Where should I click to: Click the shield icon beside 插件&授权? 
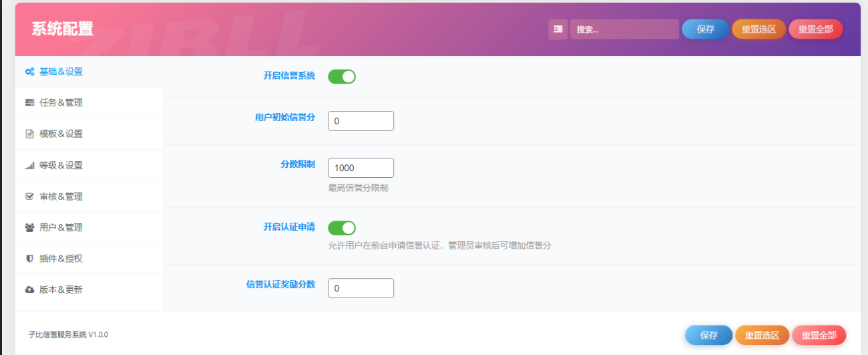[x=29, y=259]
